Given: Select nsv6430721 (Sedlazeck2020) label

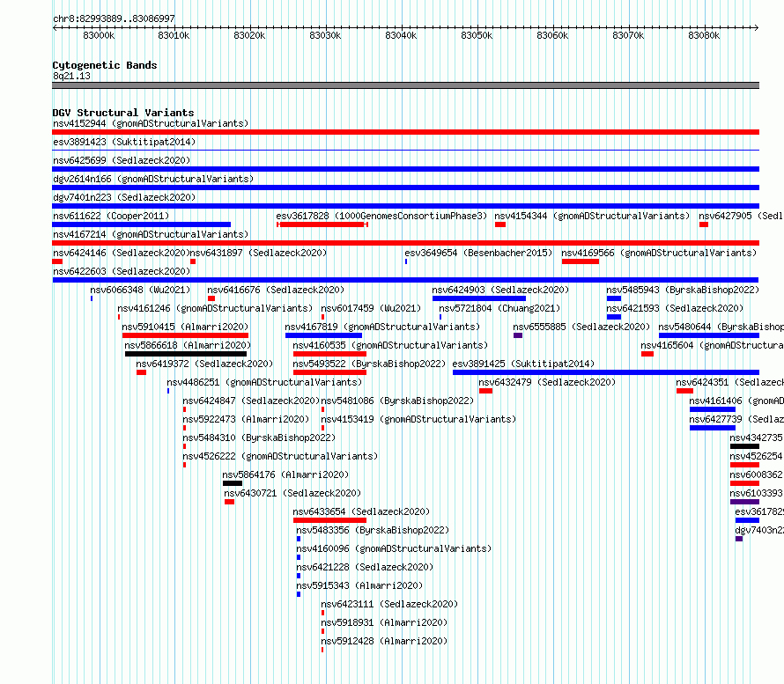Looking at the screenshot, I should (x=292, y=493).
